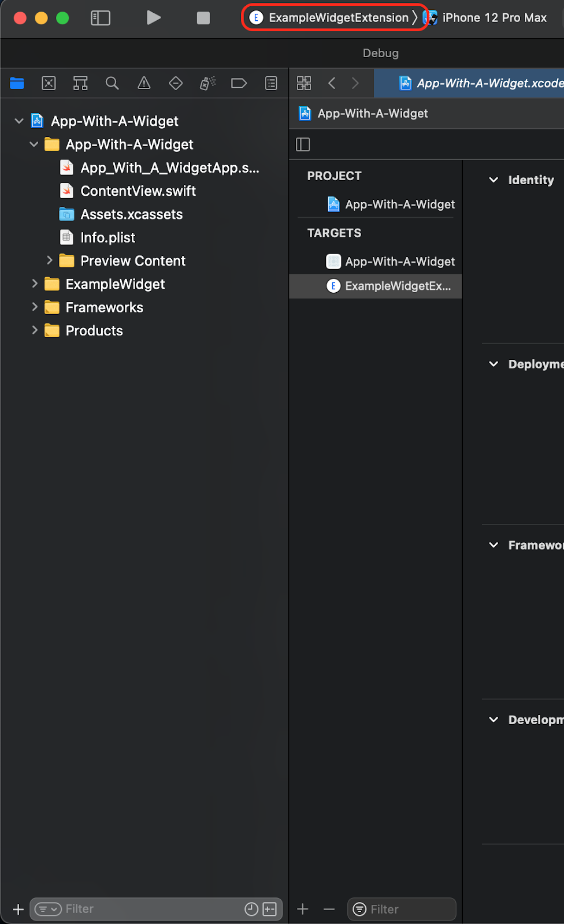Viewport: 564px width, 924px height.
Task: Add a new file in navigator
Action: pos(18,910)
